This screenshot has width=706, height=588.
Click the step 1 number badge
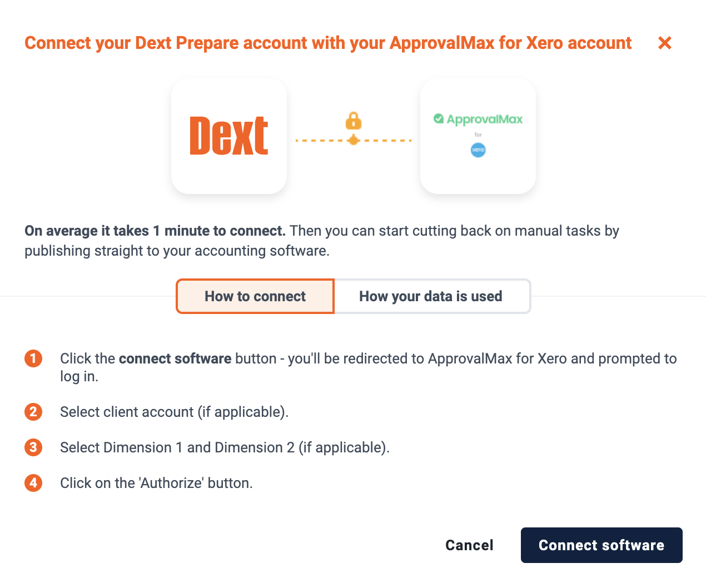(33, 358)
